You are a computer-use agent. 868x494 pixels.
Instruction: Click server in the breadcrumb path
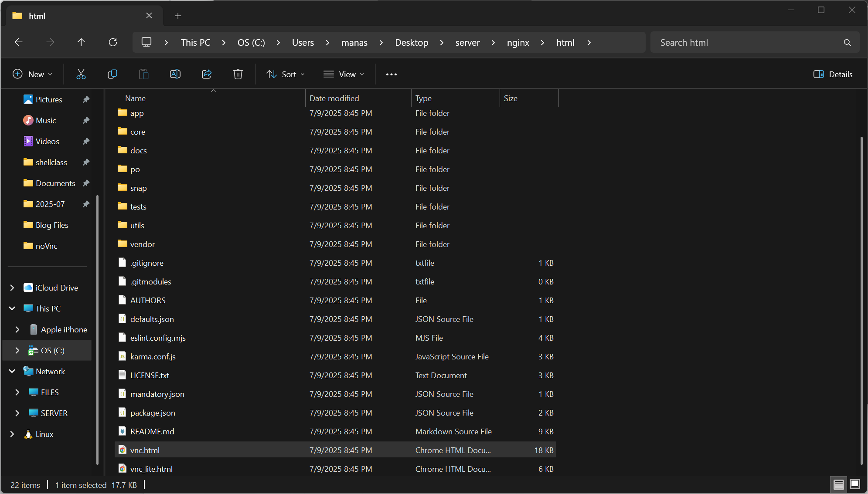click(467, 43)
